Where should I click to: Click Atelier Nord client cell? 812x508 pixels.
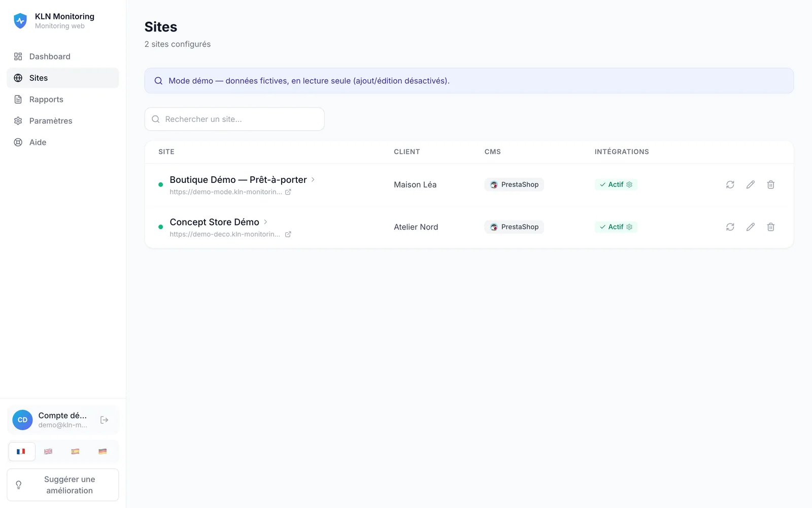tap(416, 227)
